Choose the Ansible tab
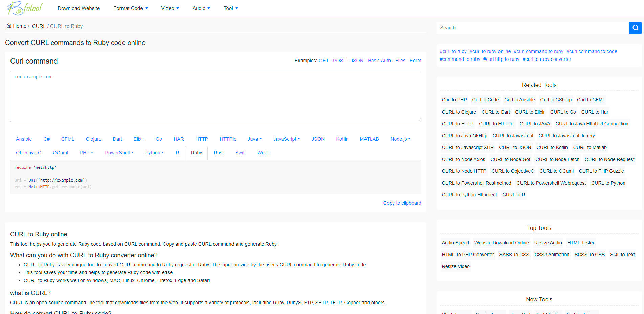The width and height of the screenshot is (644, 314). (x=24, y=139)
